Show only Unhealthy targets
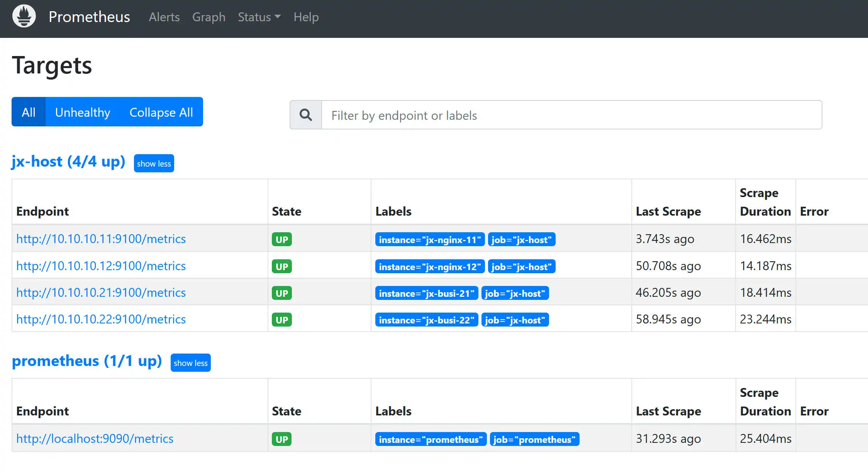868x473 pixels. coord(83,112)
